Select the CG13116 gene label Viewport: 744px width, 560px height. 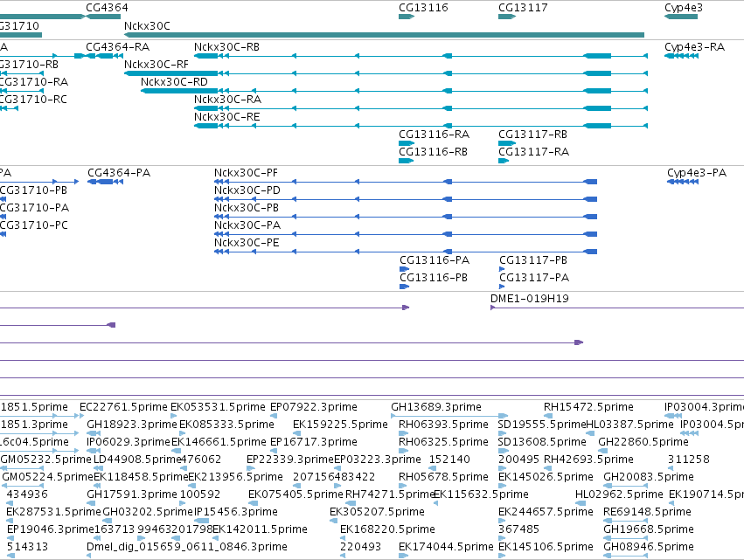pyautogui.click(x=423, y=8)
